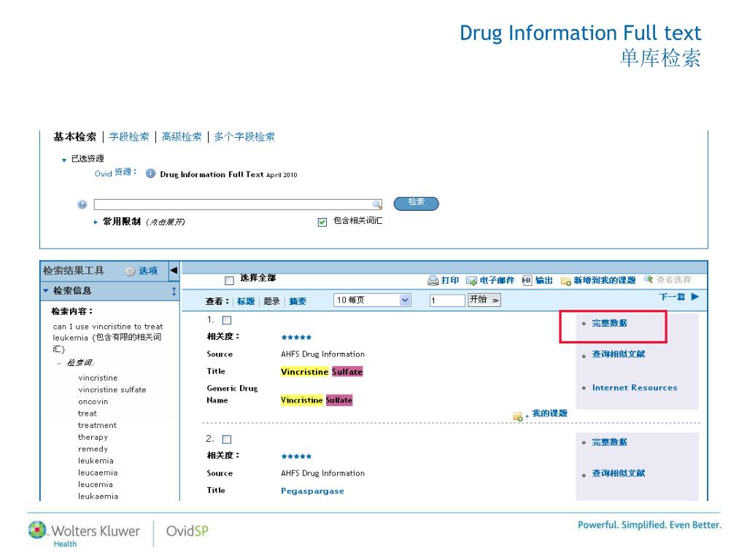747x560 pixels.
Task: Click the 查看选择 icon
Action: point(649,279)
